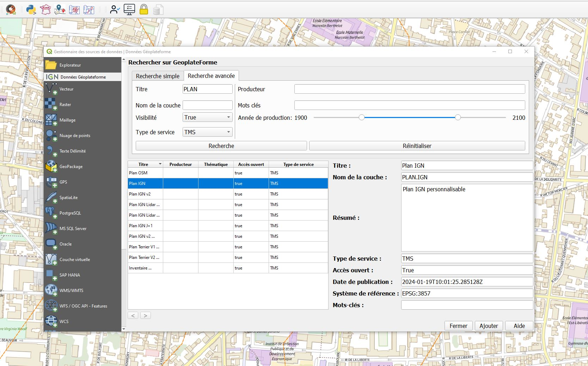
Task: Open the Python console from toolbar
Action: 31,10
